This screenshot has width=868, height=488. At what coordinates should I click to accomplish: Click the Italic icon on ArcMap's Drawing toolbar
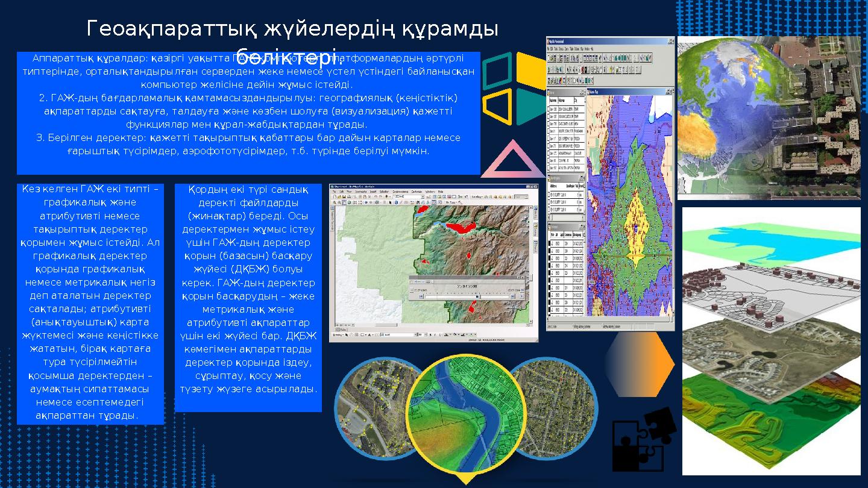tap(435, 335)
